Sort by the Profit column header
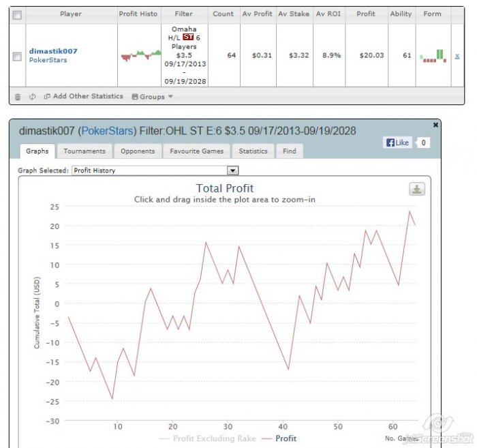This screenshot has height=448, width=477. (x=366, y=14)
